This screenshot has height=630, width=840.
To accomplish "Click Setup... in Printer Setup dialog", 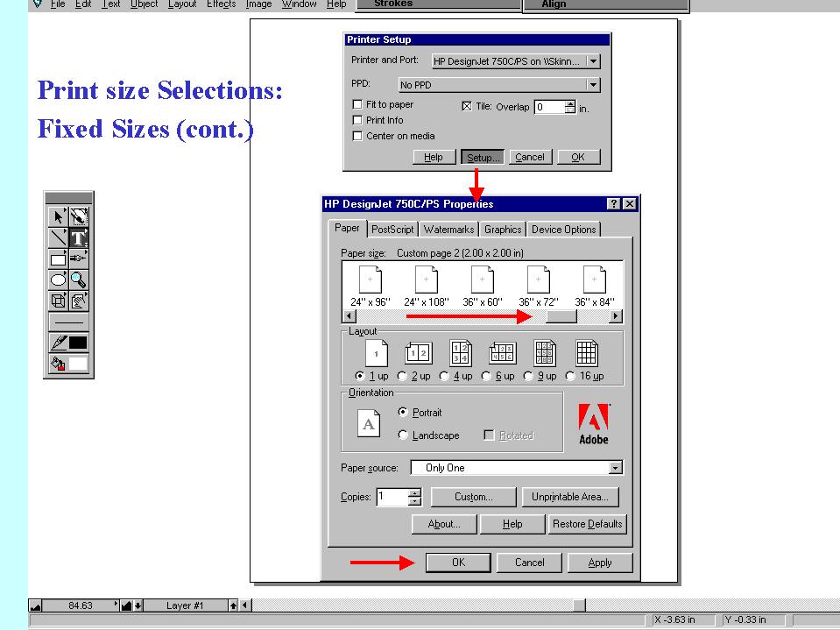I will (483, 157).
